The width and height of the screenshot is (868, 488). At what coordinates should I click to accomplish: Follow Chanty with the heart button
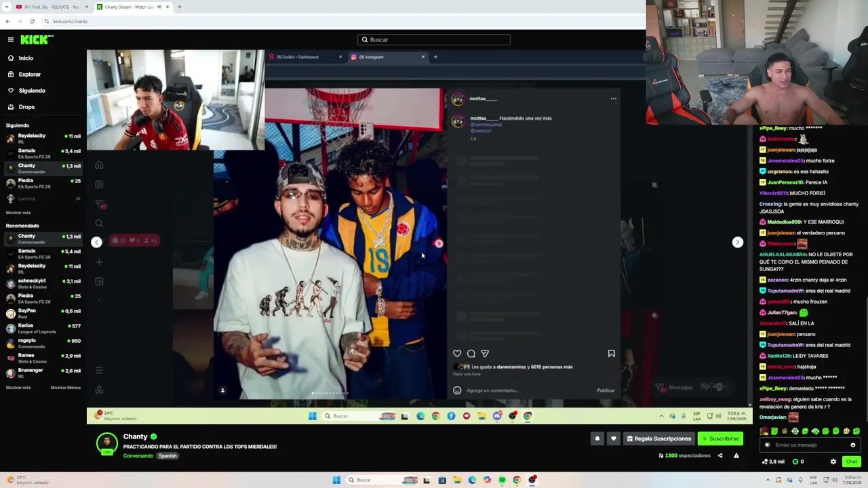[614, 439]
